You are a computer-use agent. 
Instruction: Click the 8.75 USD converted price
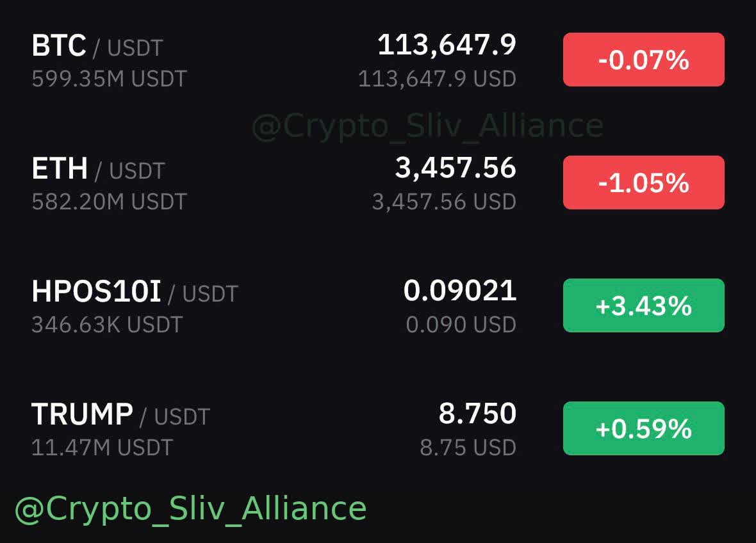click(468, 448)
